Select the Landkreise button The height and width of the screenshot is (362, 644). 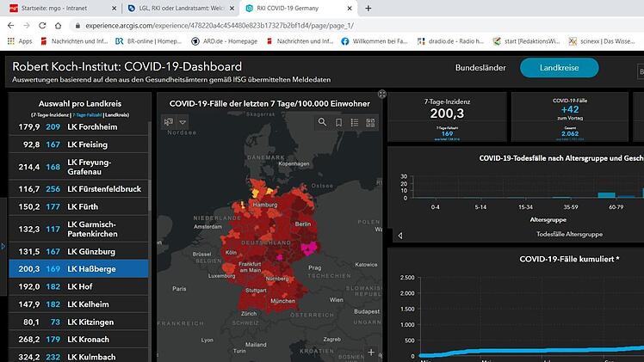[x=559, y=68]
